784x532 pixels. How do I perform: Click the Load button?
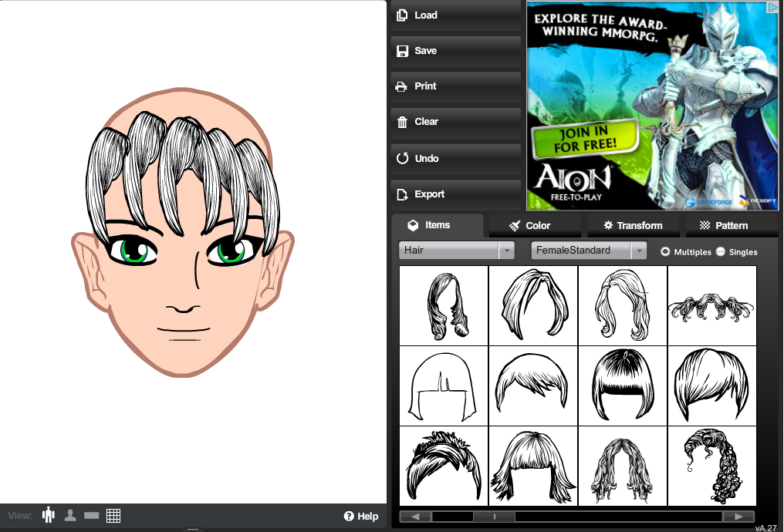click(455, 15)
